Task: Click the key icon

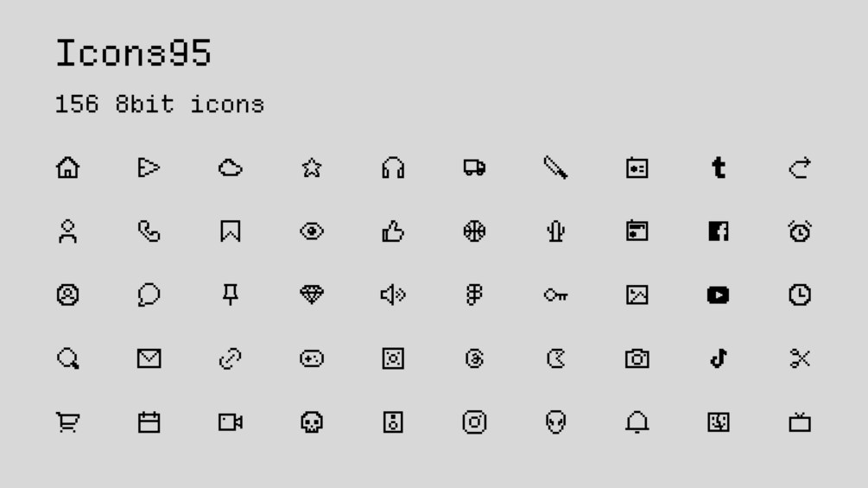Action: (x=556, y=295)
